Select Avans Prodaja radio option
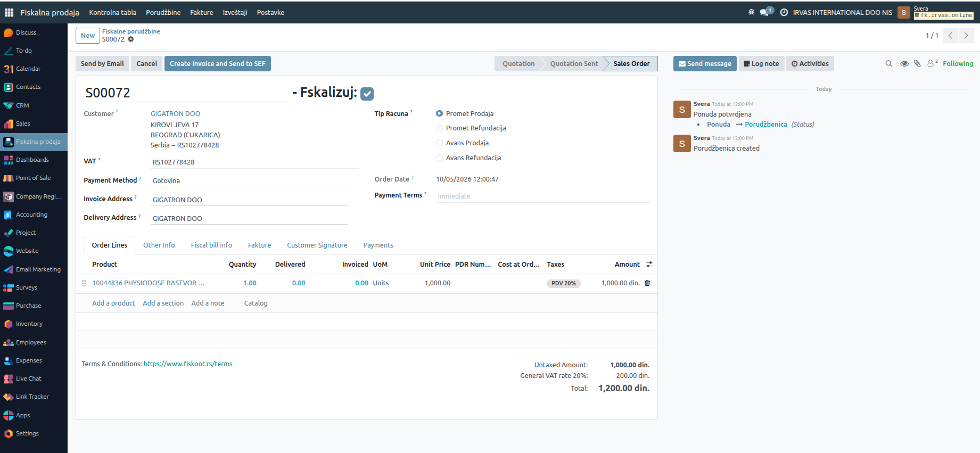Viewport: 980px width, 453px height. click(439, 143)
